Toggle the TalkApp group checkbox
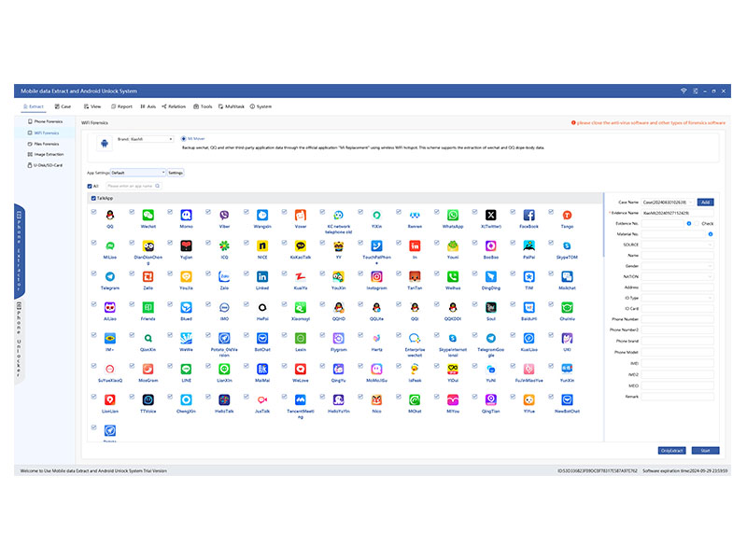 click(93, 198)
